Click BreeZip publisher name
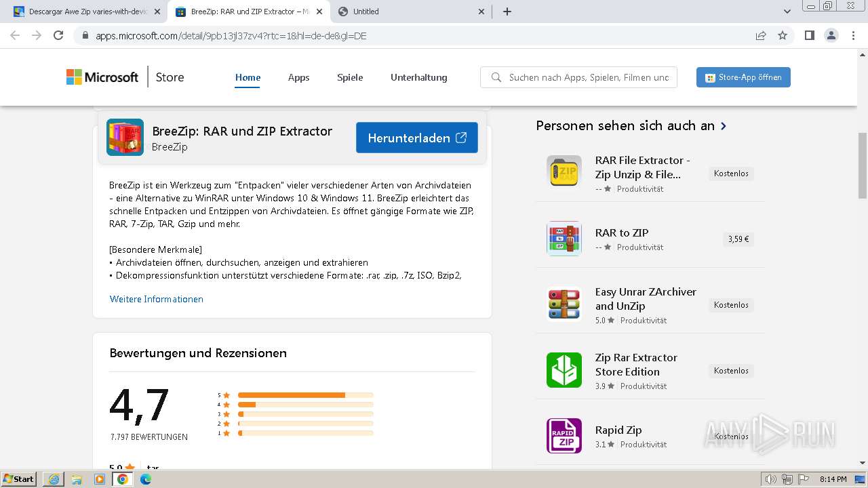 [x=170, y=147]
